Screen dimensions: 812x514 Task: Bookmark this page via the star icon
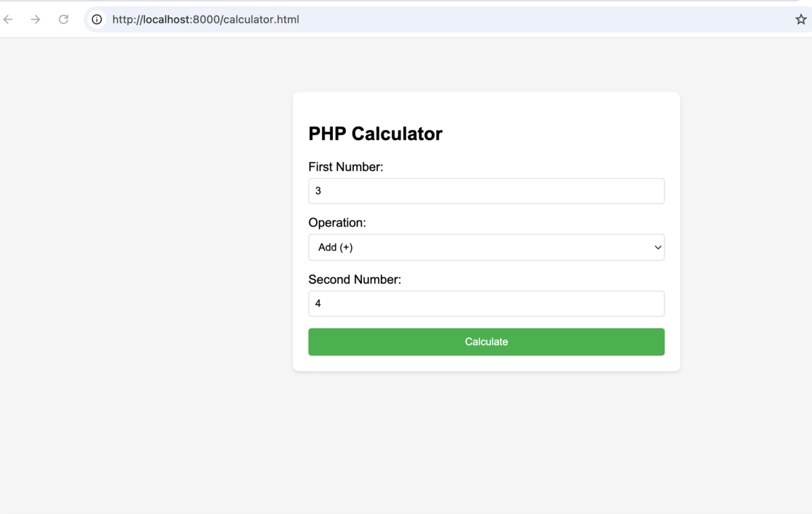[x=800, y=19]
